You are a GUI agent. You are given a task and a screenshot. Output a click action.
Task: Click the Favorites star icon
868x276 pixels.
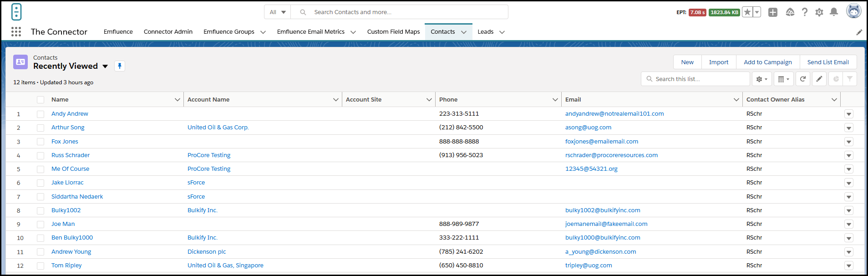tap(747, 12)
